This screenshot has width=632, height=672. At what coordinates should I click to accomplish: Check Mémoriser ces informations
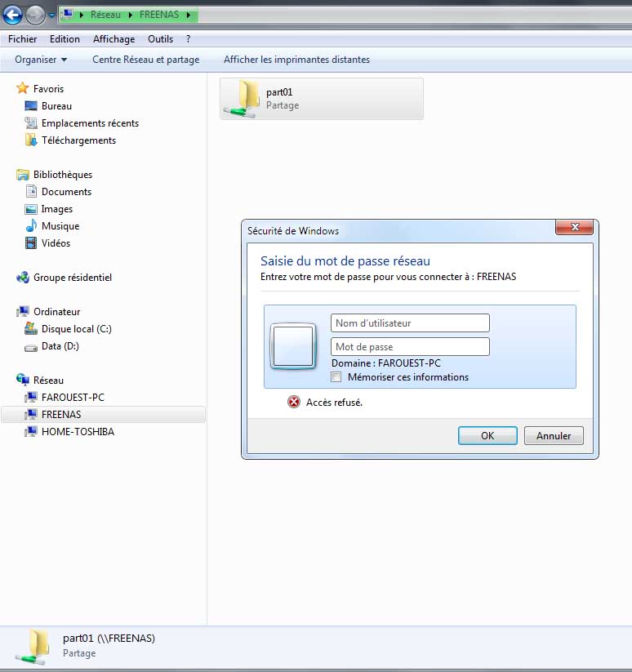[x=336, y=377]
